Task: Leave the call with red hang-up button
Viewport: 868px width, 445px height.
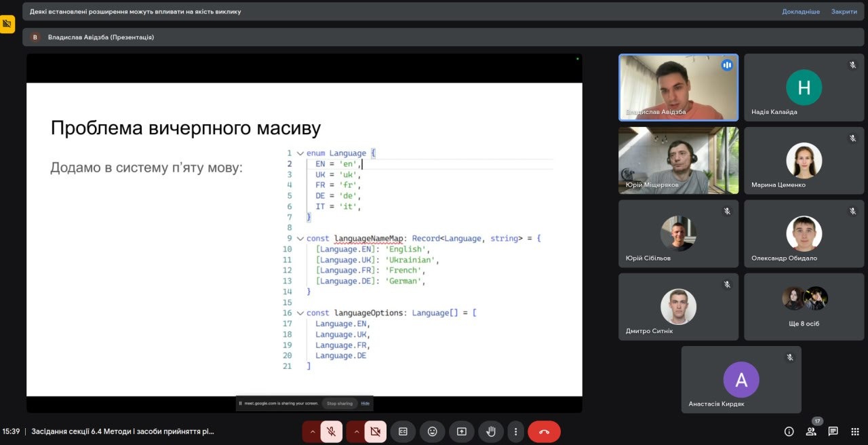Action: (x=544, y=431)
